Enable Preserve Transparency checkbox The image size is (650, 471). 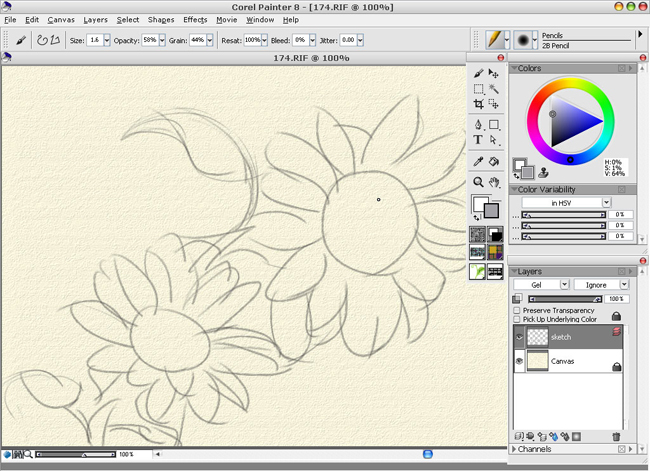(x=517, y=310)
